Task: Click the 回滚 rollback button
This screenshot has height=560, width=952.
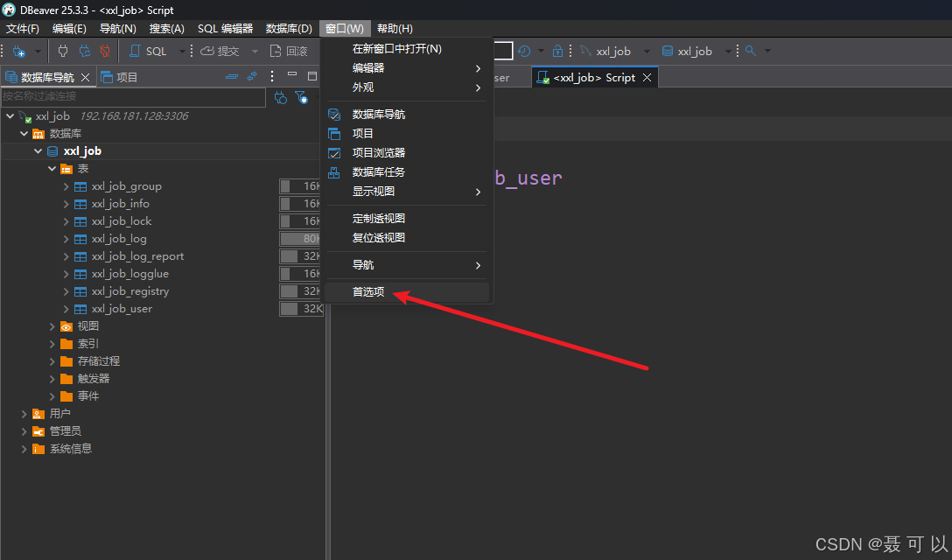Action: coord(289,51)
